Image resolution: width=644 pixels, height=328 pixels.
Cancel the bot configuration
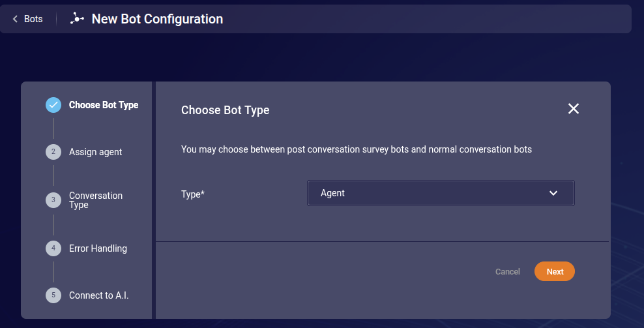tap(508, 272)
